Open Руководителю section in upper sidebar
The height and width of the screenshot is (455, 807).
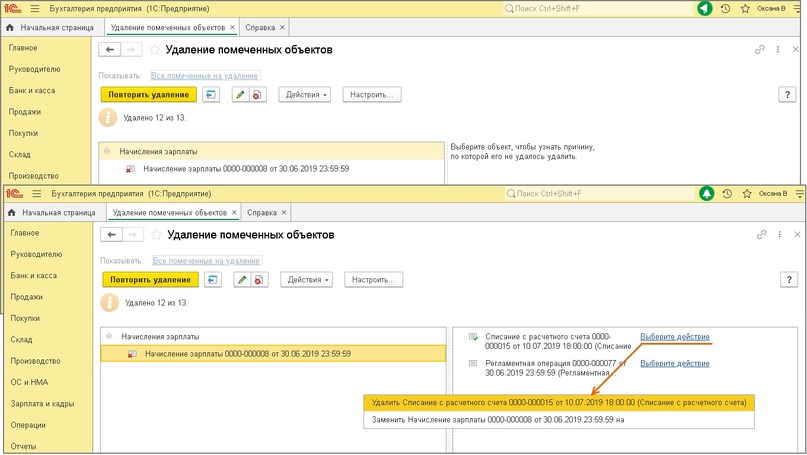[x=34, y=69]
